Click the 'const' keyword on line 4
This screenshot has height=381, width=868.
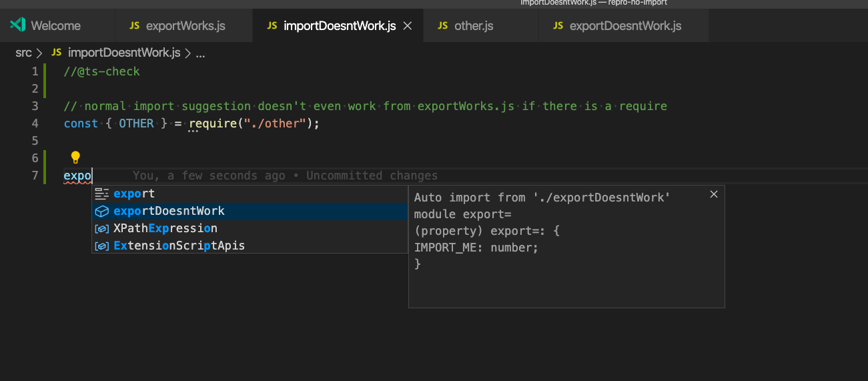click(81, 123)
